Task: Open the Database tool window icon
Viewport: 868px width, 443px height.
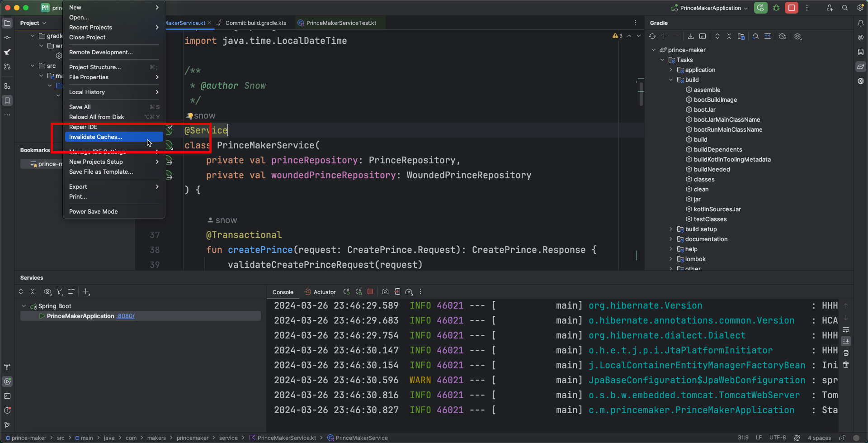Action: tap(860, 52)
